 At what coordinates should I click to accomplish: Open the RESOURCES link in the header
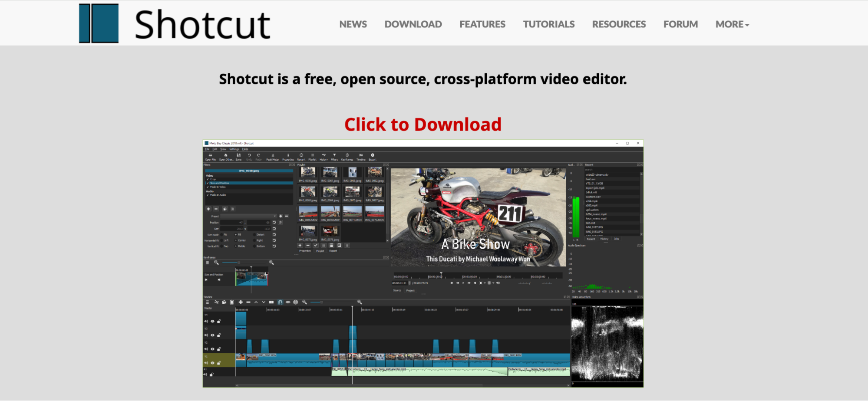tap(619, 24)
